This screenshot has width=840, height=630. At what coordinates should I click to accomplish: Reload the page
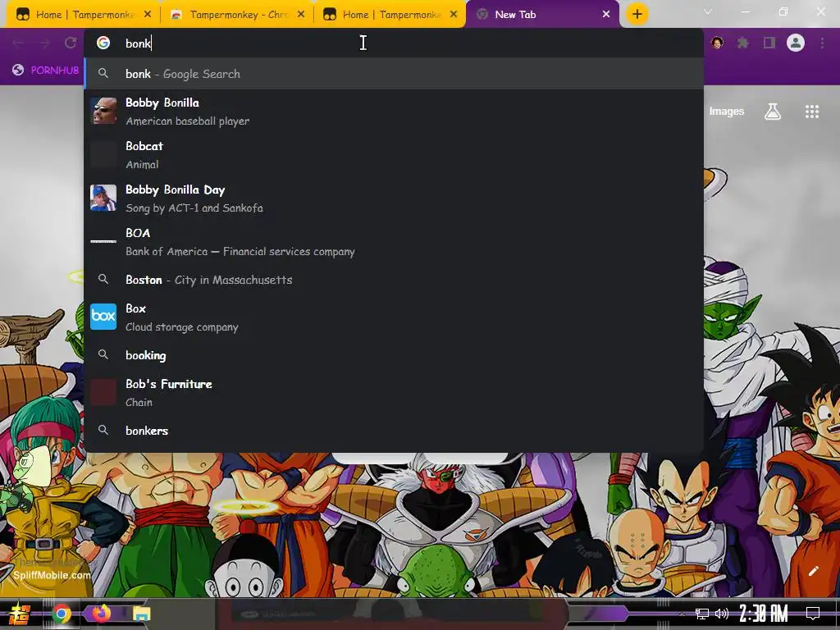(x=71, y=43)
